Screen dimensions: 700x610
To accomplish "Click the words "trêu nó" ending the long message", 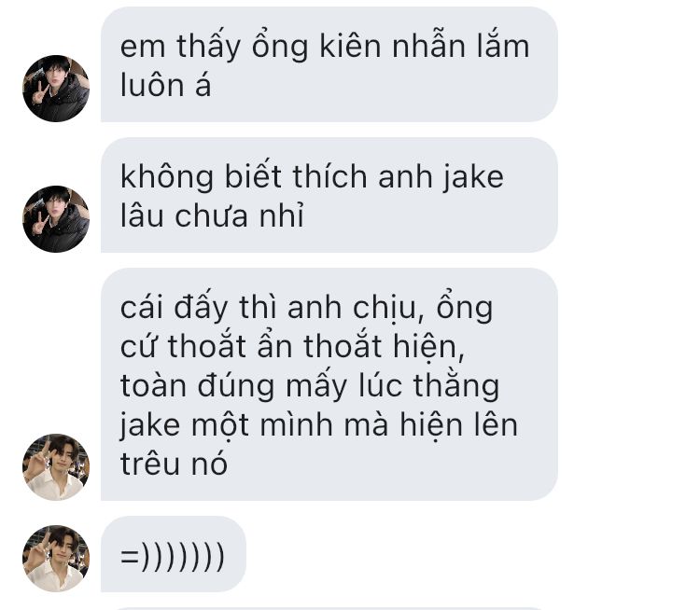I will tap(174, 464).
